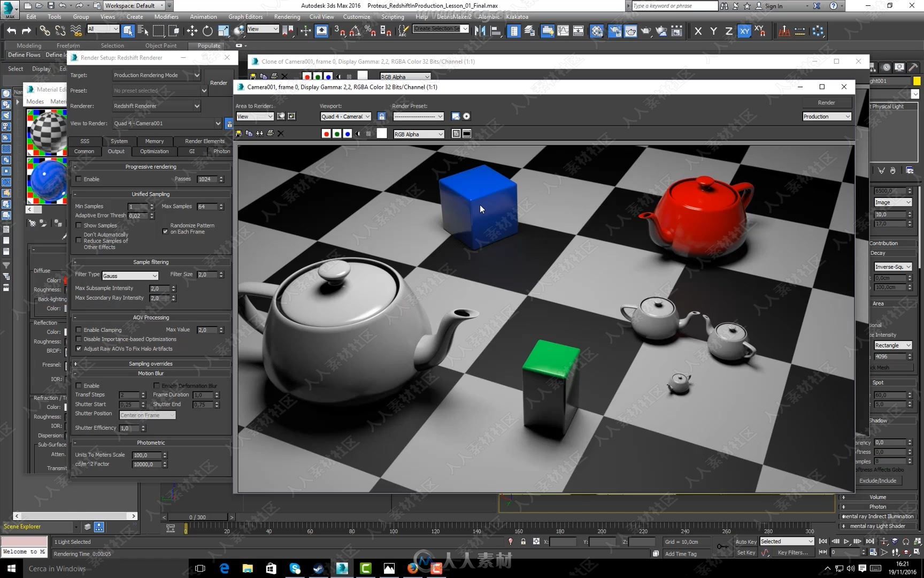This screenshot has height=578, width=924.
Task: Open the Modifiers menu
Action: (x=166, y=17)
